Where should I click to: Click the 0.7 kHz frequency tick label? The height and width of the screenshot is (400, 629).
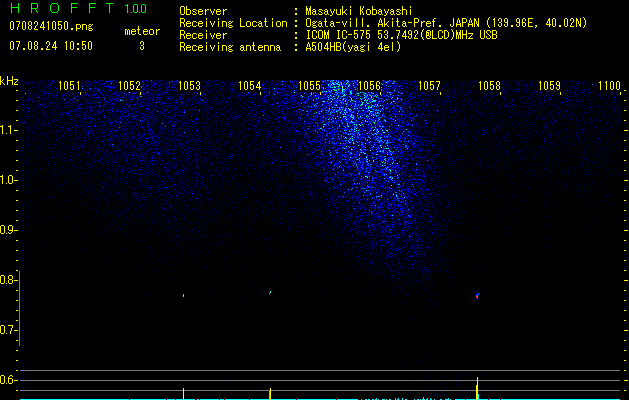point(7,330)
